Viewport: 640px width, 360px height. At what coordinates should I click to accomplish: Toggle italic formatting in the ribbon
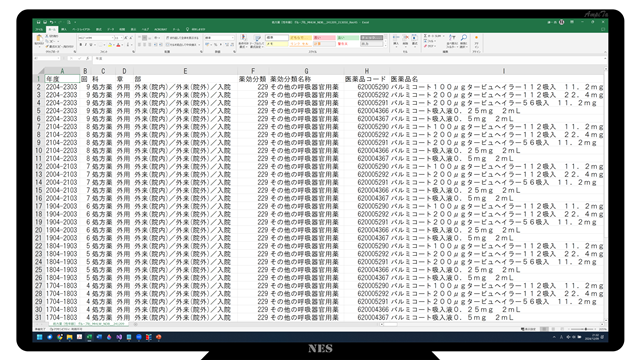click(86, 44)
